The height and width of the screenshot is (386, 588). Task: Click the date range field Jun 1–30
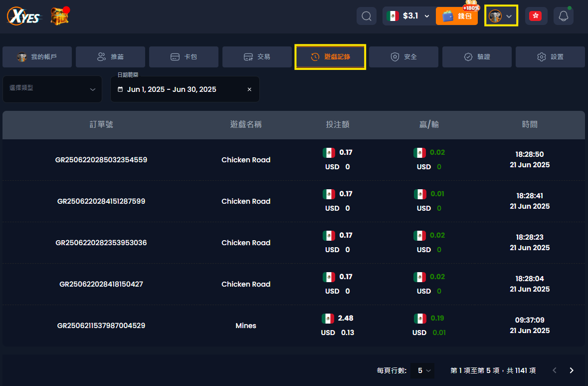click(x=172, y=89)
